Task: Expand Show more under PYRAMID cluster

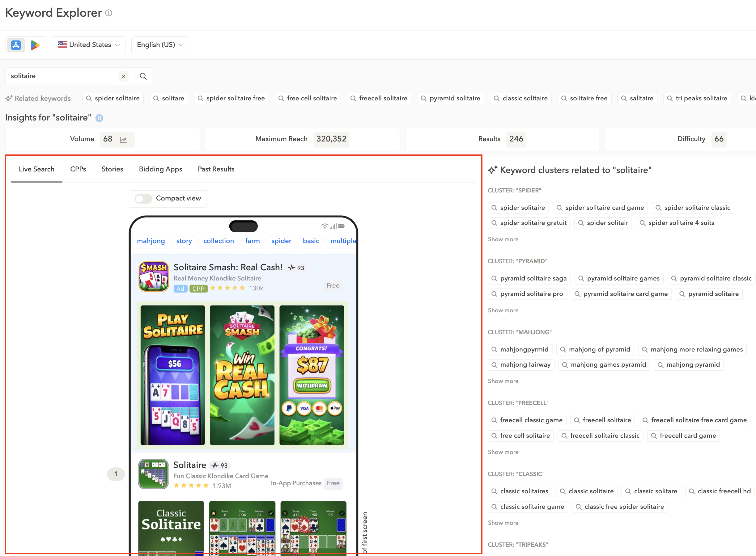Action: pyautogui.click(x=503, y=310)
